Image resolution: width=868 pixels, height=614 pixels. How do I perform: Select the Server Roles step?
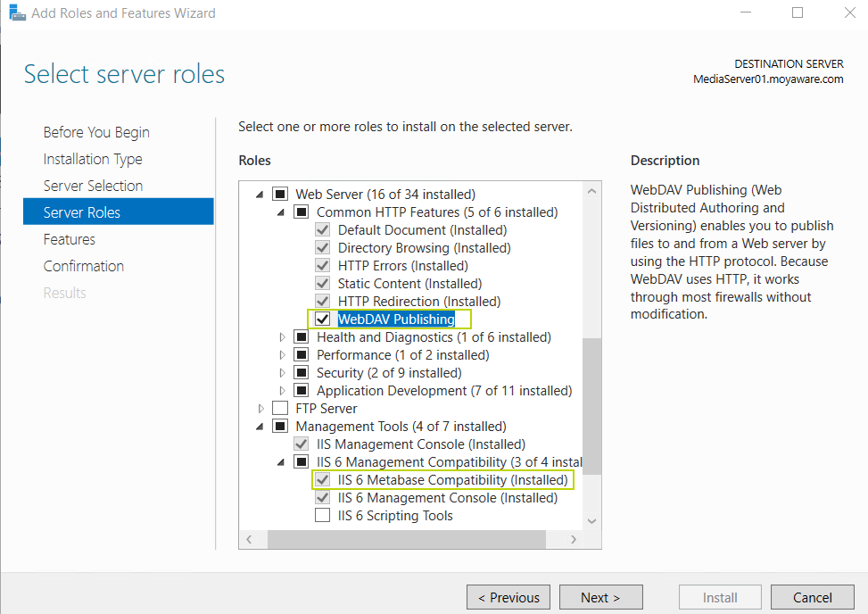click(x=119, y=212)
